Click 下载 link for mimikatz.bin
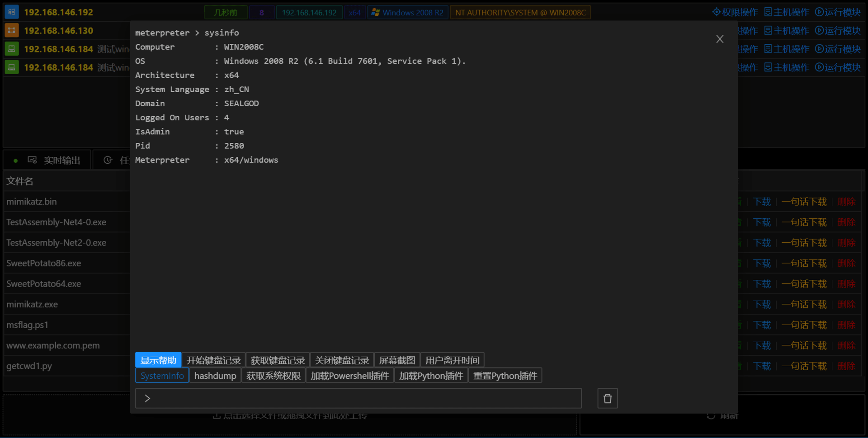868x438 pixels. coord(762,202)
